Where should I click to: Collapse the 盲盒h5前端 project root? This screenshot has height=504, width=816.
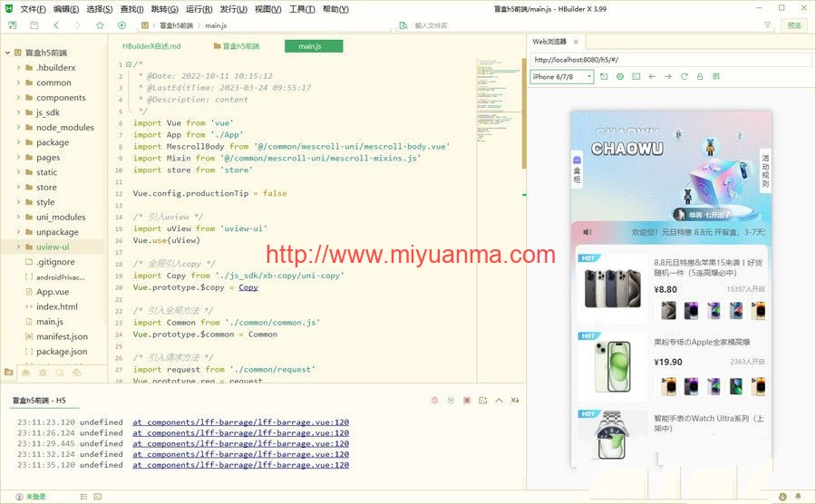coord(8,53)
